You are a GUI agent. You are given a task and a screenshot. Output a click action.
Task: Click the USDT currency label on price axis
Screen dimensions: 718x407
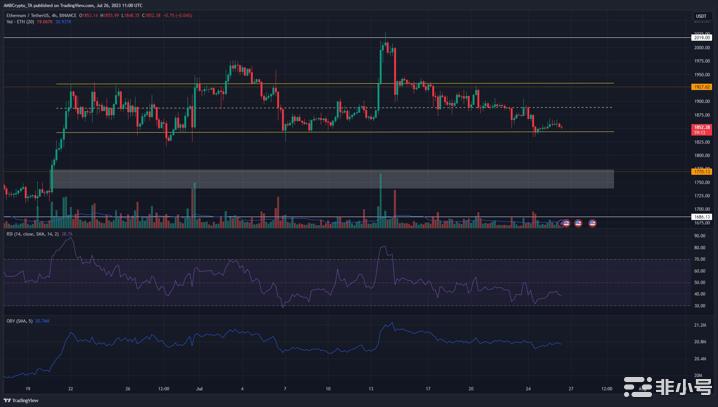point(701,14)
